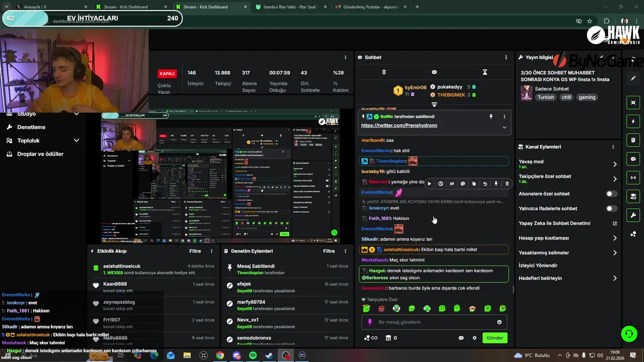Open Steam from the taskbar
The height and width of the screenshot is (362, 644).
point(269,355)
